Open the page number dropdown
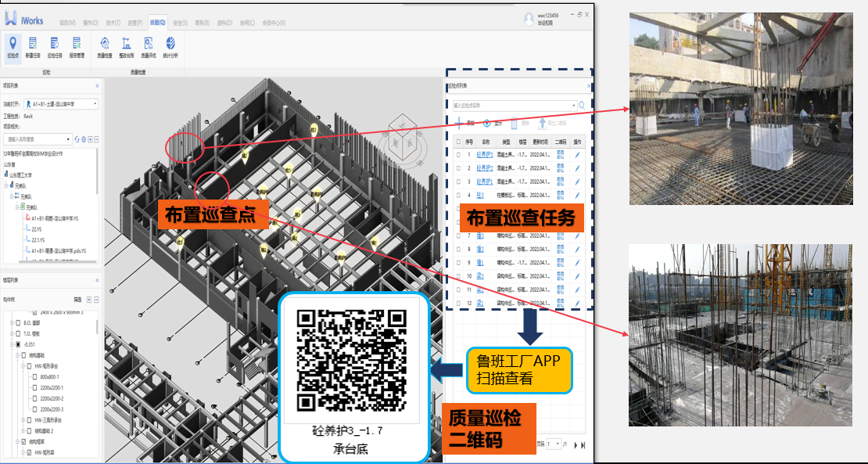Screen dimensions: 868x464 554,444
